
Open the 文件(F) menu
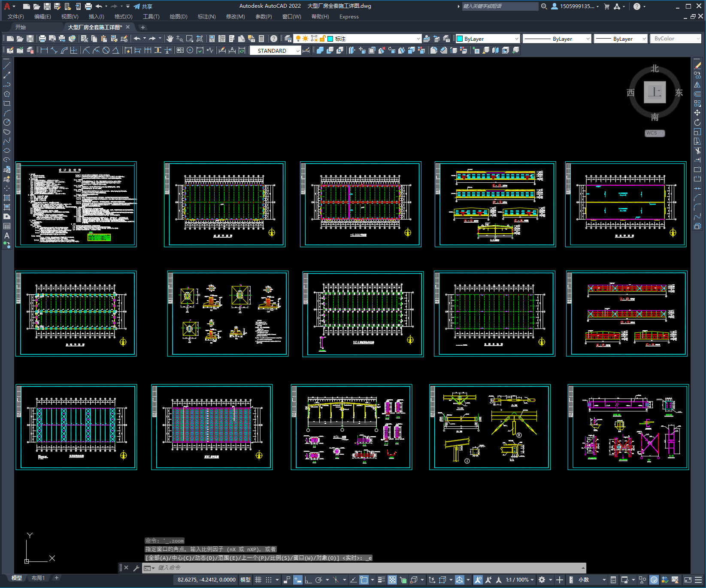click(16, 17)
